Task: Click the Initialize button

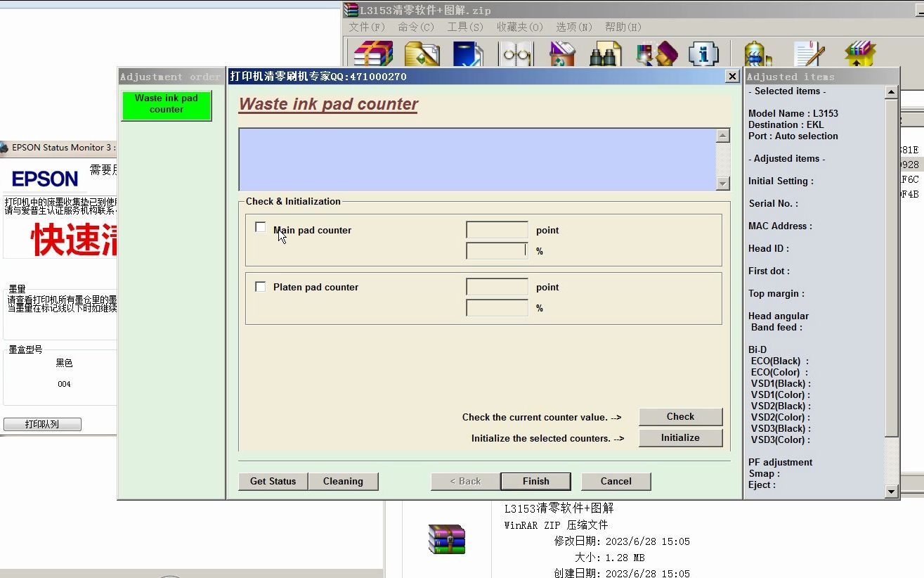Action: point(680,437)
